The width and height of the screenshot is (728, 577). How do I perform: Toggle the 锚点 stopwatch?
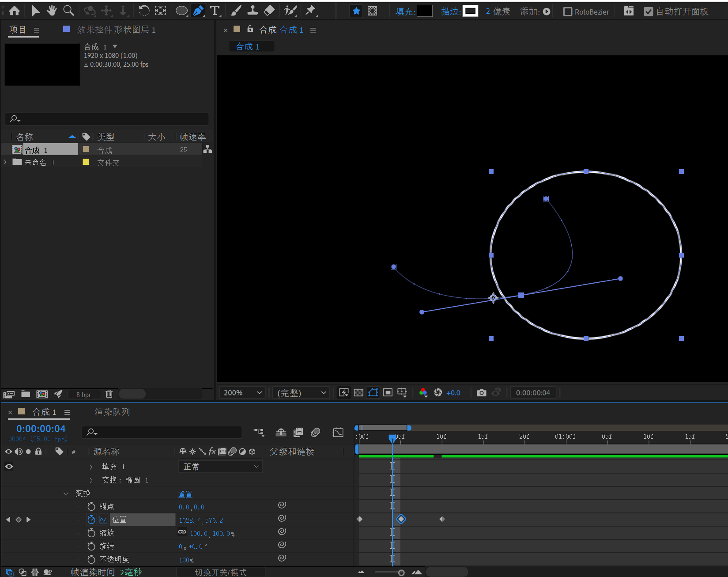[x=91, y=506]
